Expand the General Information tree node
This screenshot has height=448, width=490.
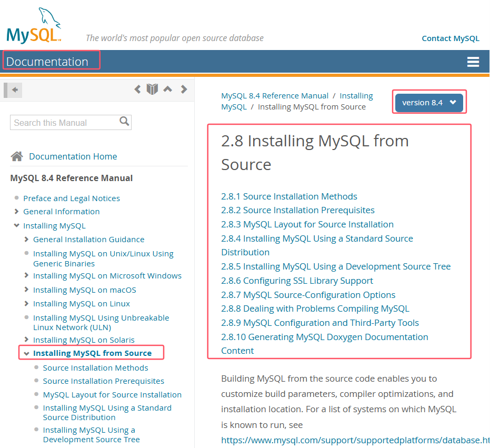coord(16,211)
